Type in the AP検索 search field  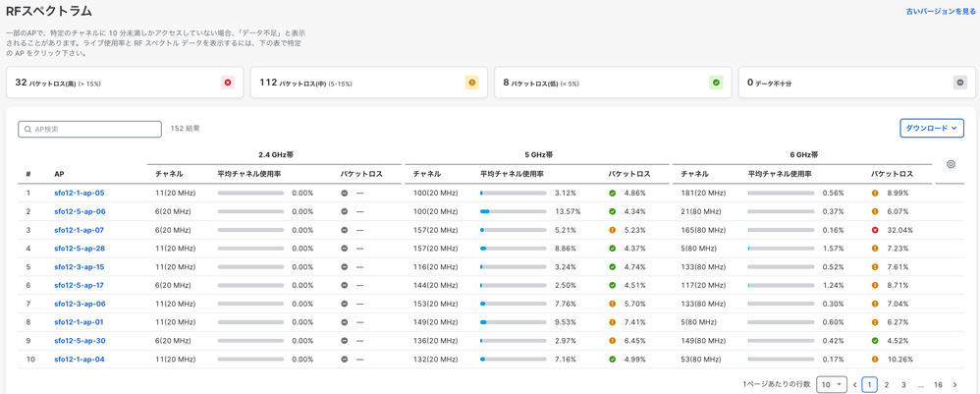pyautogui.click(x=95, y=129)
